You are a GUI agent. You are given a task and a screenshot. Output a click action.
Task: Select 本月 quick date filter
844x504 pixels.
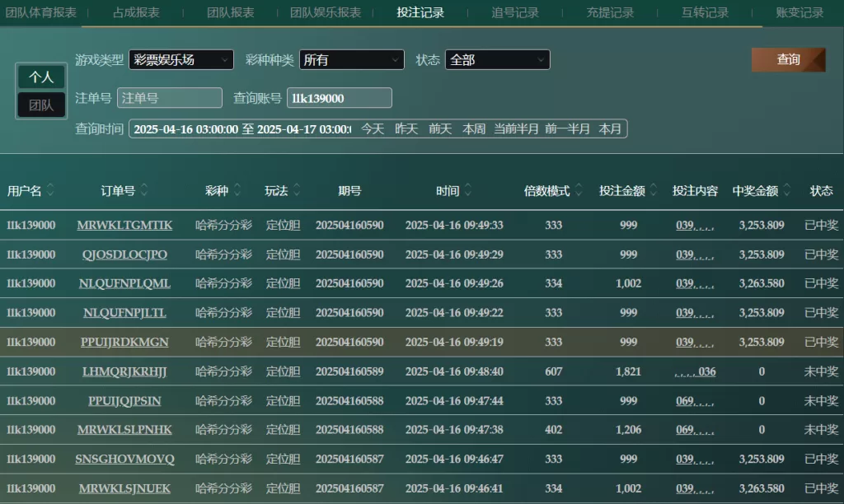610,129
